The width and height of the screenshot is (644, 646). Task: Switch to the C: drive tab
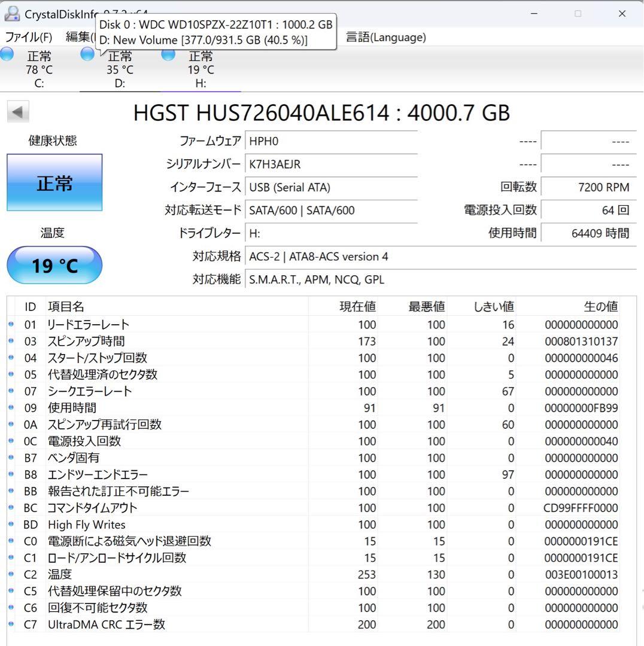[39, 69]
